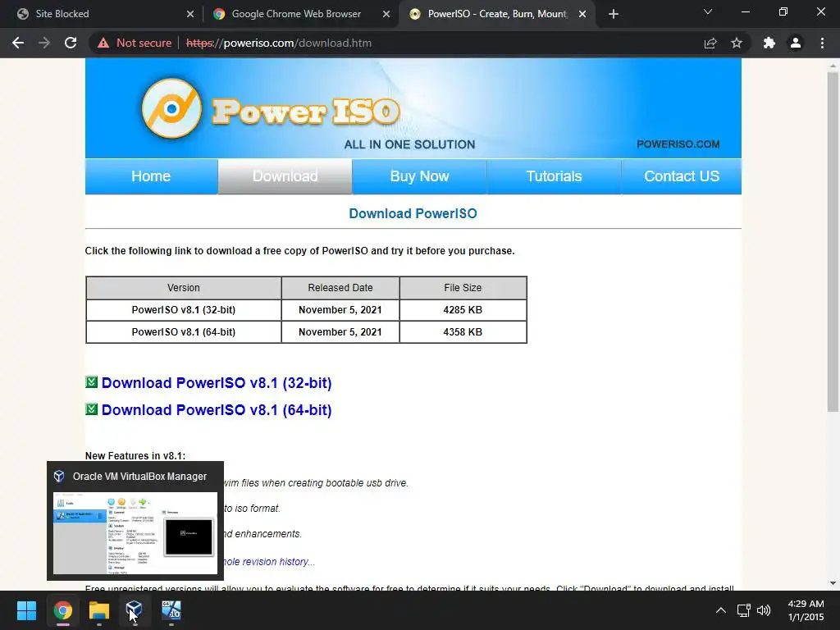
Task: Bookmark this page with the star icon
Action: coord(737,43)
